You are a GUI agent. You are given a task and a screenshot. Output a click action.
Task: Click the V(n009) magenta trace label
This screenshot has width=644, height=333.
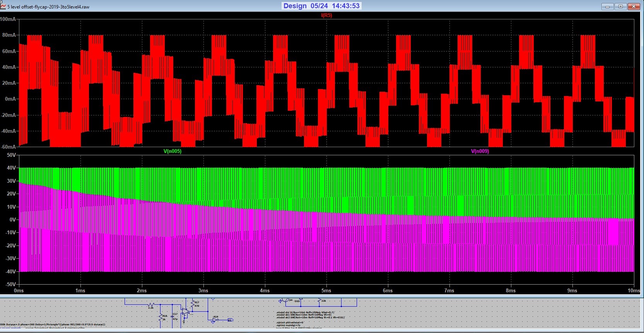pyautogui.click(x=480, y=151)
